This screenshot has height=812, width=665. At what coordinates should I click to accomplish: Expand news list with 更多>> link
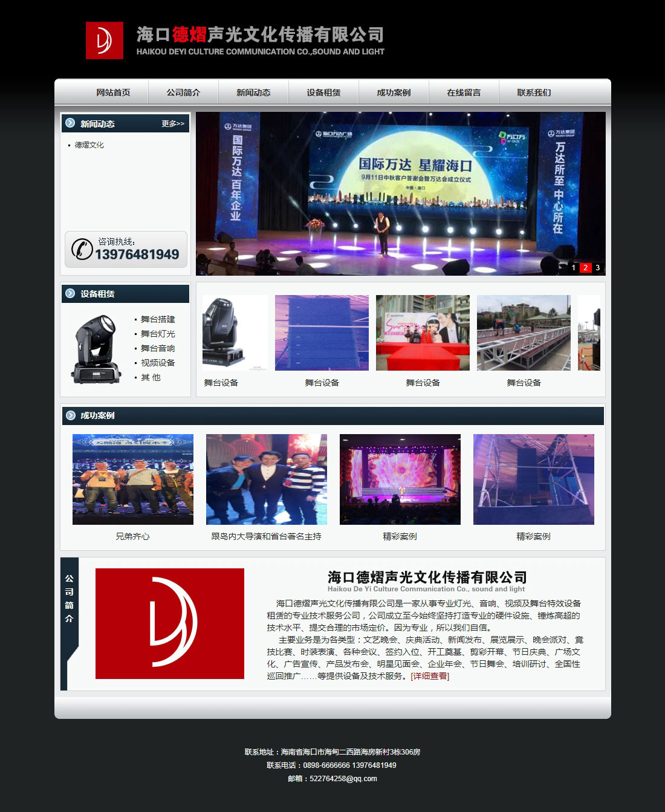coord(173,124)
